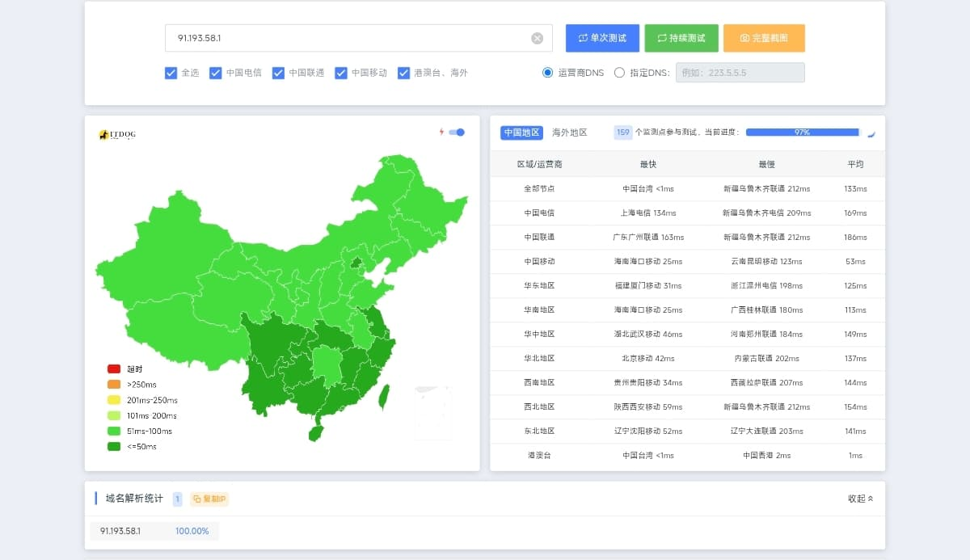Collapse the section using 收起
This screenshot has height=560, width=970.
click(x=860, y=499)
